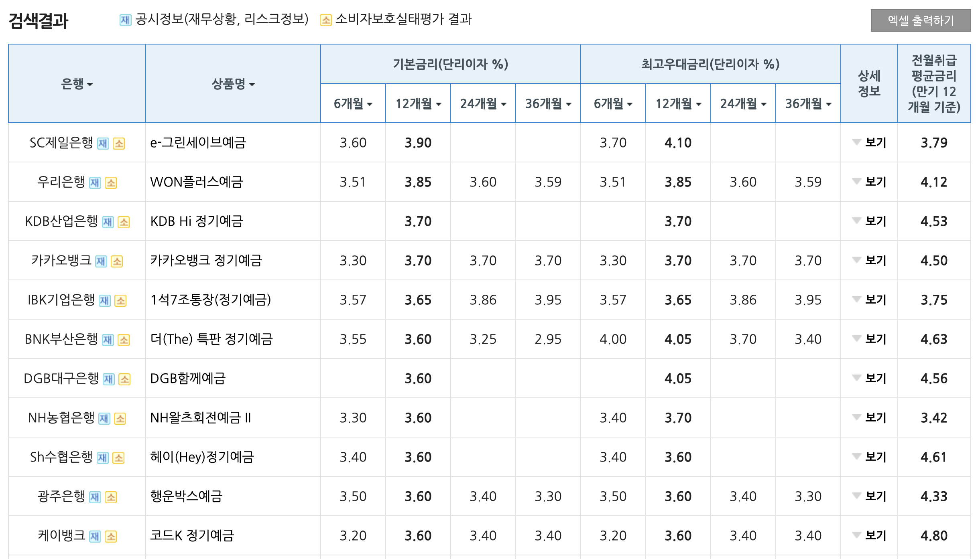The height and width of the screenshot is (559, 980).
Task: Sort 최고우대금리 24개월 column
Action: tap(743, 103)
